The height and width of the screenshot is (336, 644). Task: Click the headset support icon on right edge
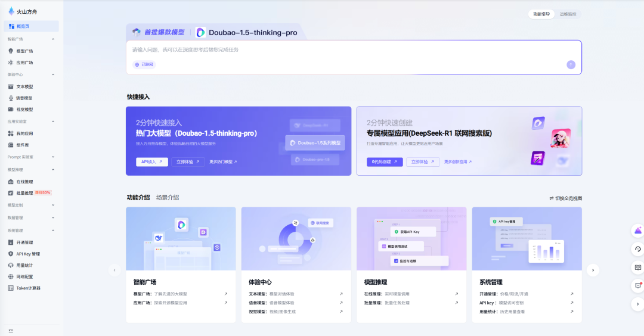(638, 249)
